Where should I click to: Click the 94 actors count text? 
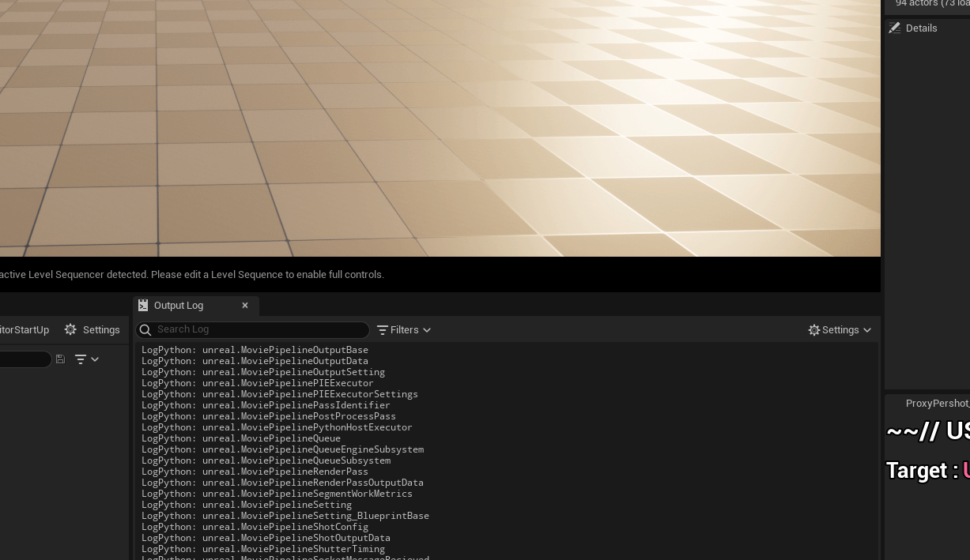[x=932, y=3]
